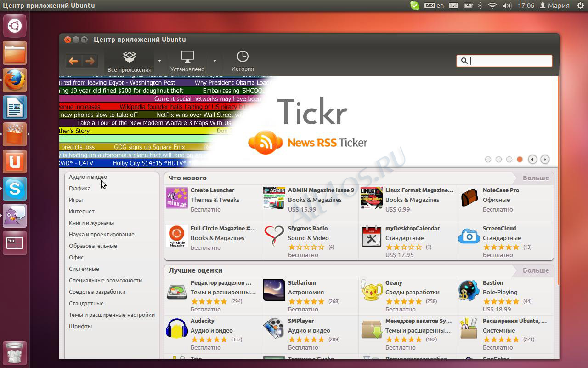Open the network Wi-Fi indicator menu
This screenshot has width=588, height=368.
493,6
